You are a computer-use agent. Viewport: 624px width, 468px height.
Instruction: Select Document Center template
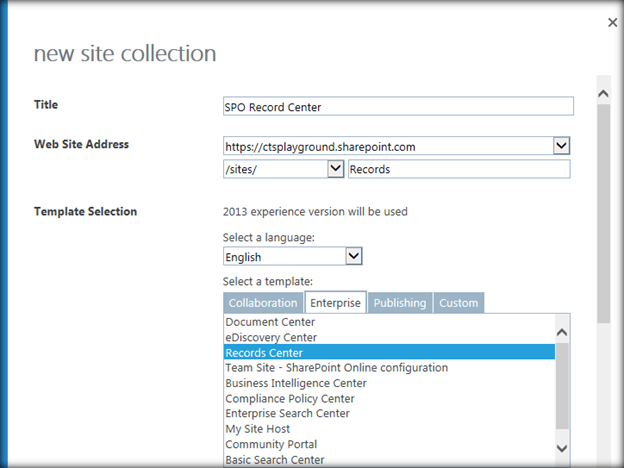270,322
